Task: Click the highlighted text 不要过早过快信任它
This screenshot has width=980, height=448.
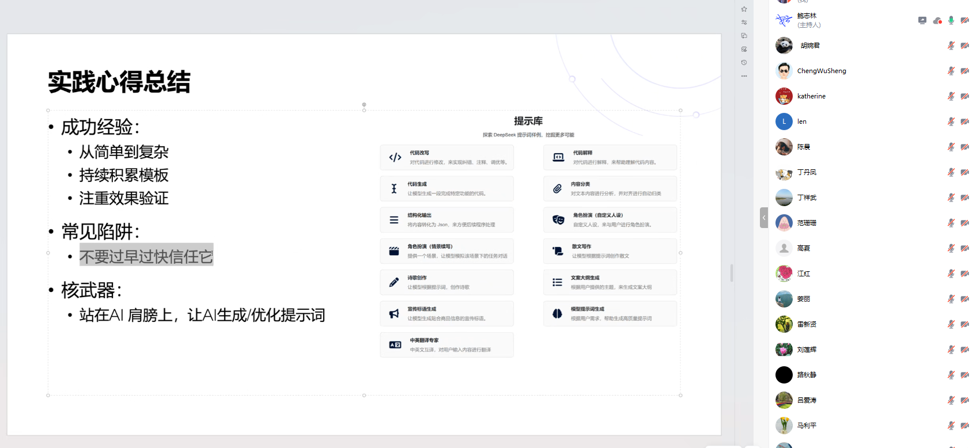Action: click(x=146, y=256)
